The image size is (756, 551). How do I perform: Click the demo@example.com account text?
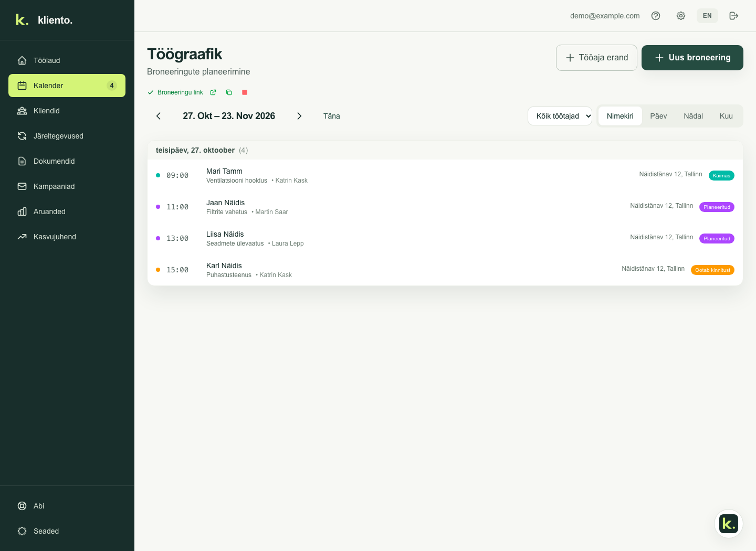click(605, 16)
